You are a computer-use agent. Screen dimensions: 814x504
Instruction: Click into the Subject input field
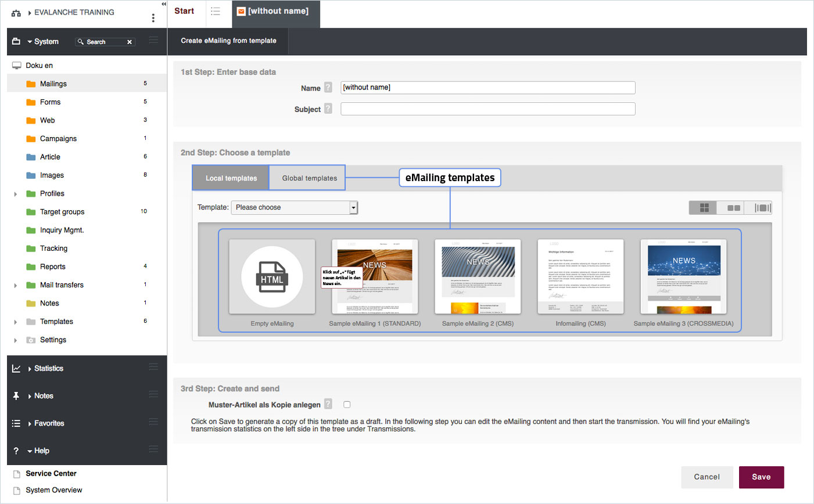point(487,109)
